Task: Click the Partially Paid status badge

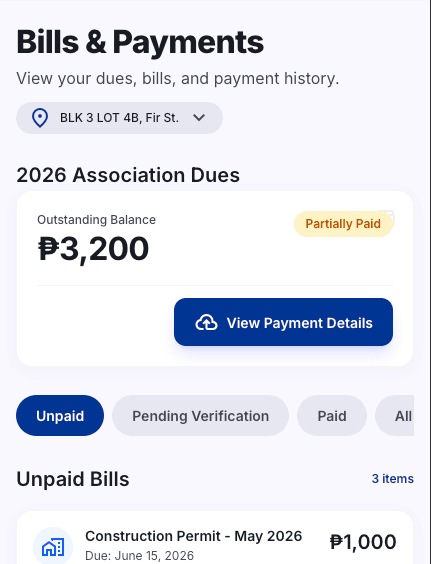Action: (343, 224)
